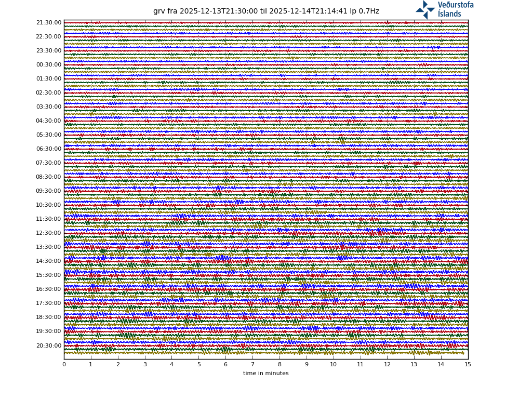Image resolution: width=532 pixels, height=399 pixels.
Task: Click the 23:30:00 time label on y-axis
Action: [49, 51]
